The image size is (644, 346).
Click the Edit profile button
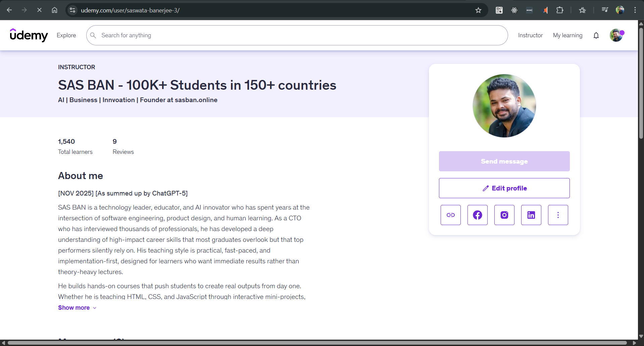pos(504,188)
